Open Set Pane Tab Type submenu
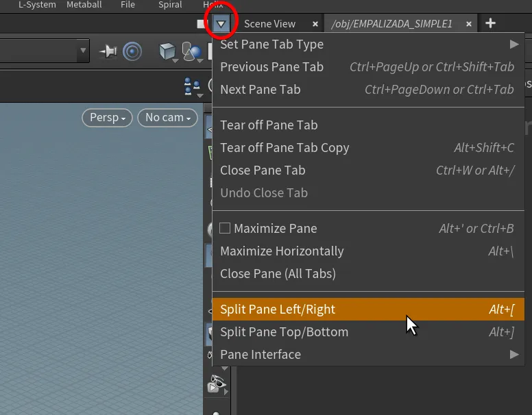 (368, 45)
